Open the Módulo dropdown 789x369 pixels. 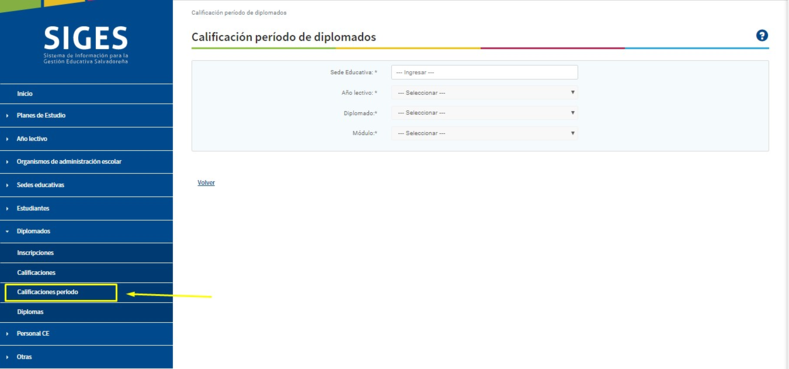pos(485,133)
